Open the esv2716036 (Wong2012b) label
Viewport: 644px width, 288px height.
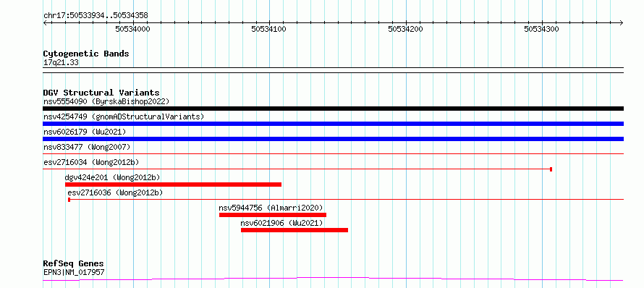115,192
